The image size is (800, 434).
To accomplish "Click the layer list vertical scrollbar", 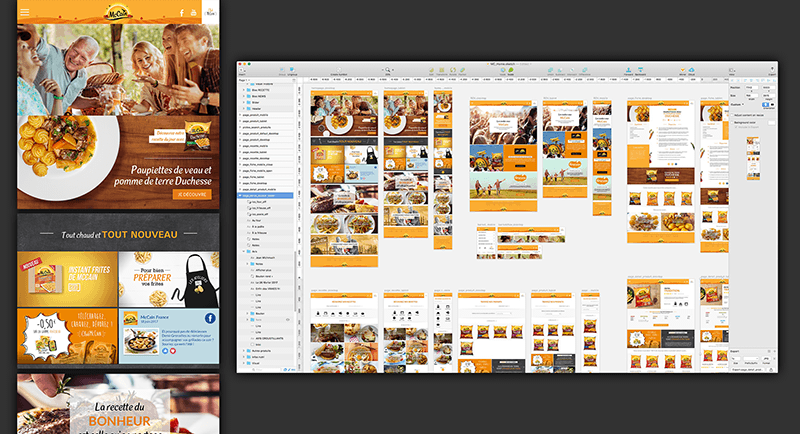I will [295, 281].
